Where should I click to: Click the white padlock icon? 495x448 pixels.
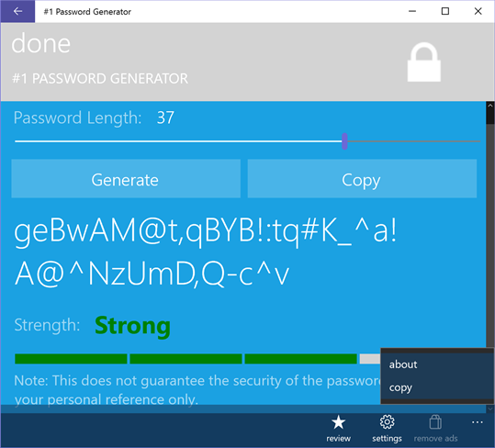423,62
